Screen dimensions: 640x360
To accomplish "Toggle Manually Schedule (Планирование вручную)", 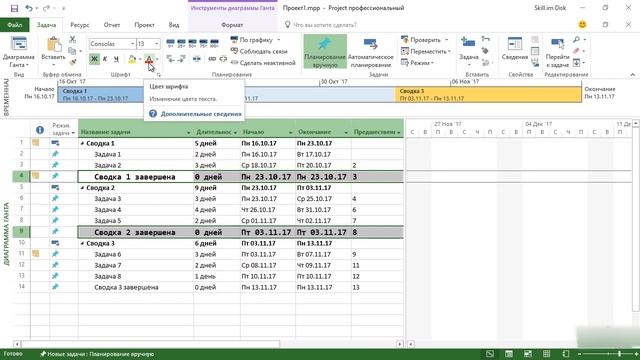I will tap(325, 51).
